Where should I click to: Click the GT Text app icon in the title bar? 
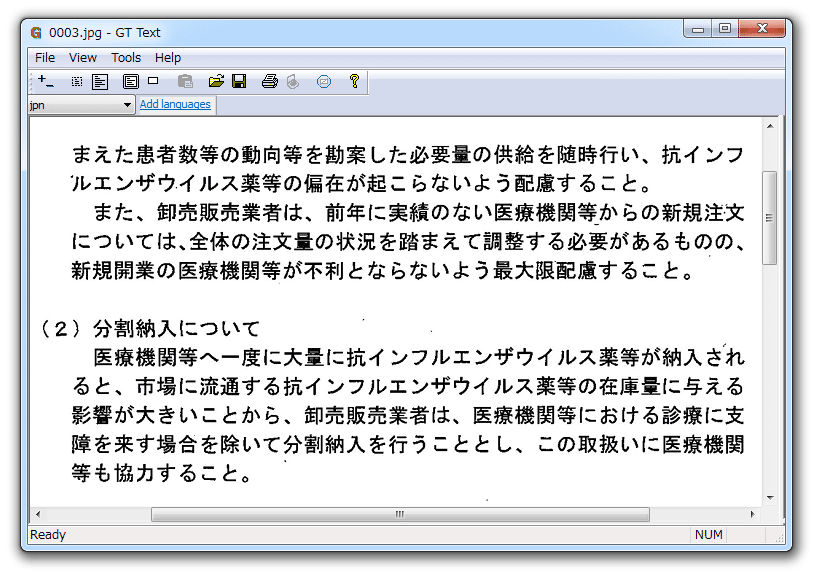coord(36,33)
